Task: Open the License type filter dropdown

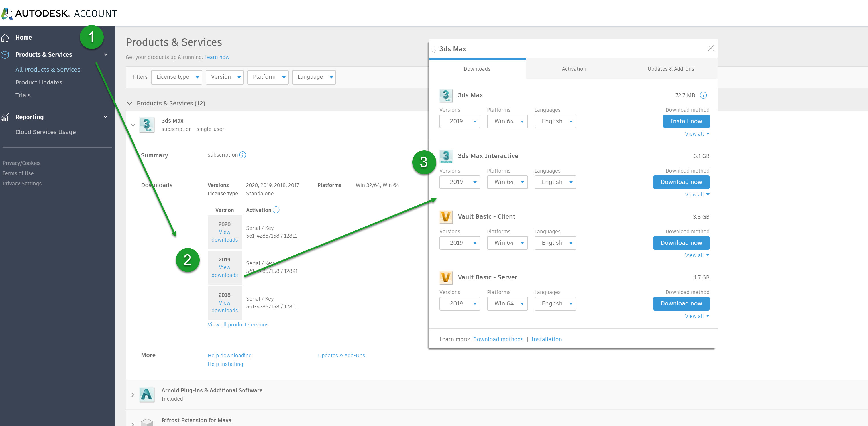Action: (177, 77)
